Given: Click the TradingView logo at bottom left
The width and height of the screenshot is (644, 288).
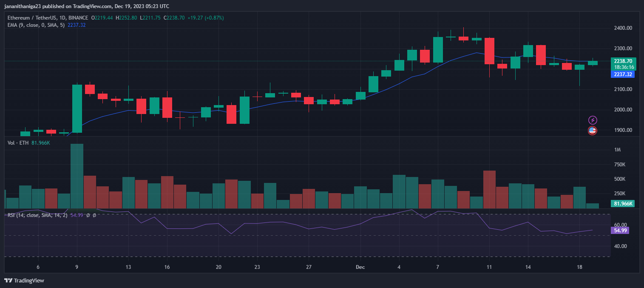Looking at the screenshot, I should [24, 280].
